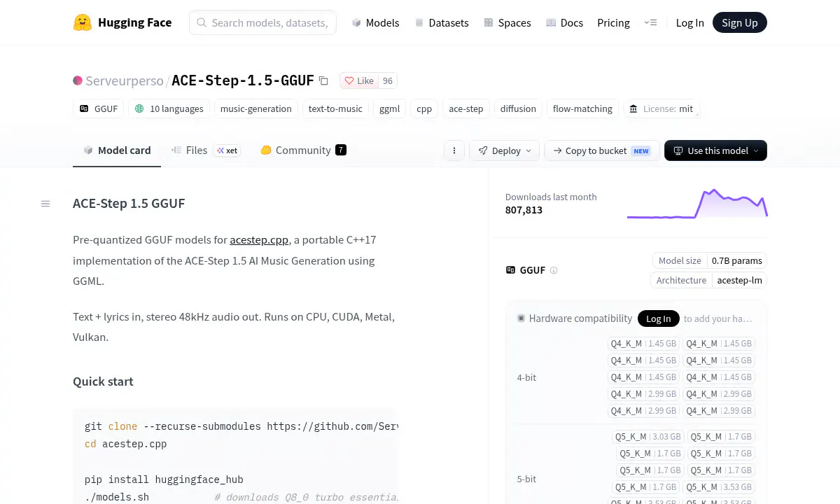Select the music-generation tag
The image size is (840, 504).
(x=255, y=108)
